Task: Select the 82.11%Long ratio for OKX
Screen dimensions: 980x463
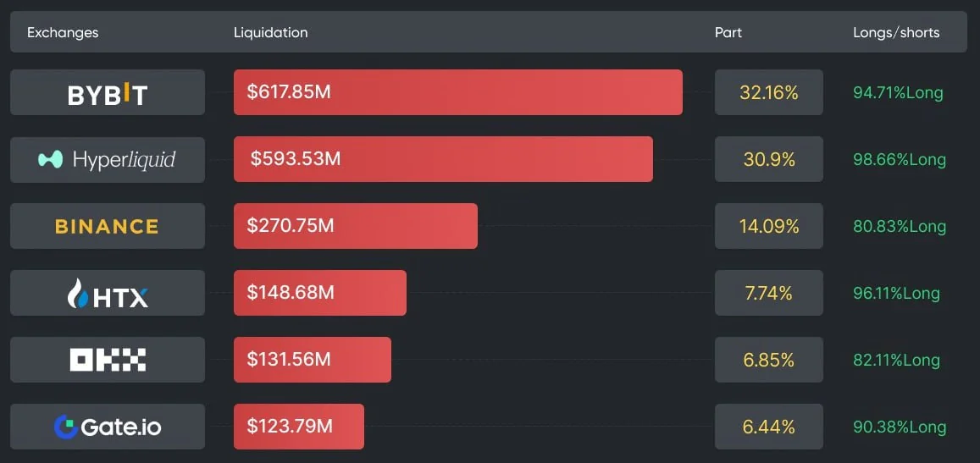Action: click(896, 361)
